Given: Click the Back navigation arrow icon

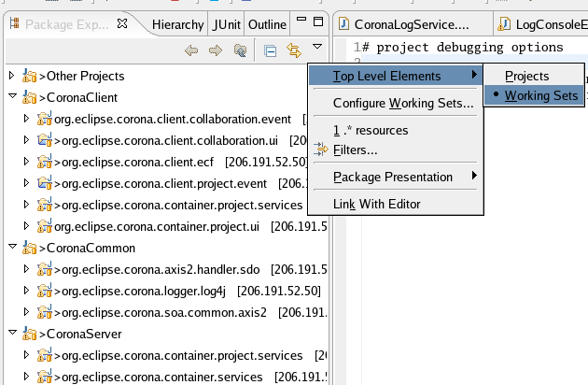Looking at the screenshot, I should coord(191,50).
